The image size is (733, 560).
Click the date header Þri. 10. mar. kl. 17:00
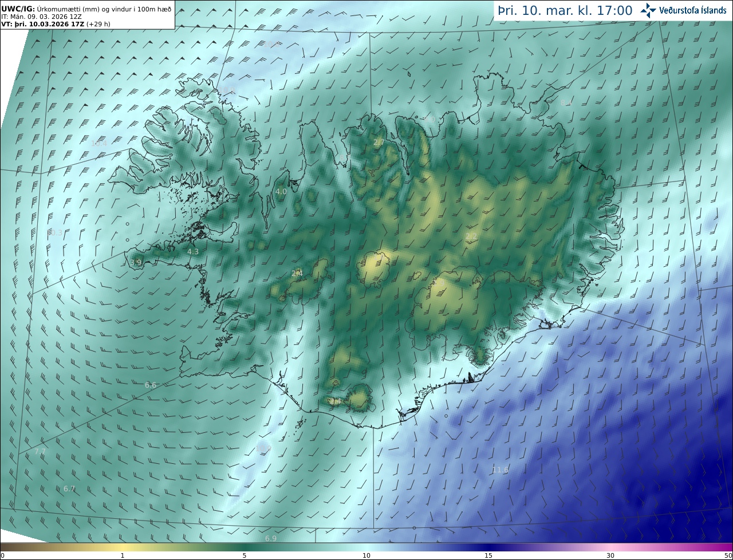point(565,10)
